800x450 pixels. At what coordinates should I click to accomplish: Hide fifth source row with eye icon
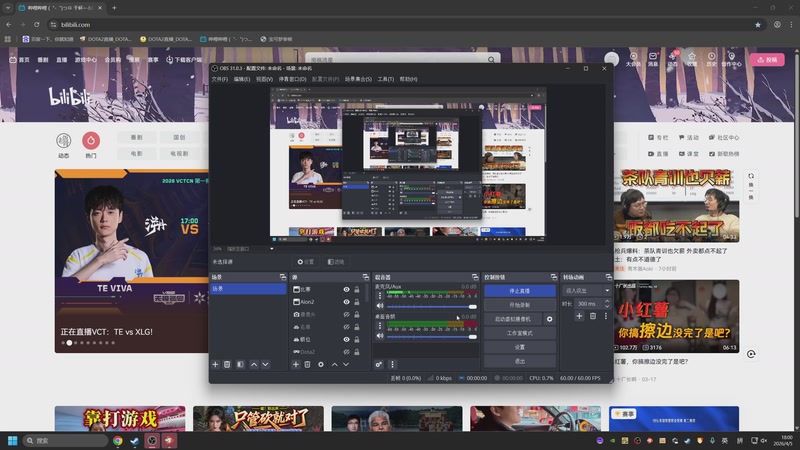coord(346,339)
